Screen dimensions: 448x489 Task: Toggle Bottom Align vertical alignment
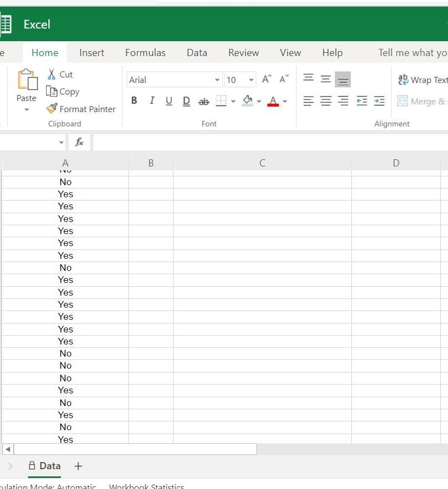[x=343, y=80]
